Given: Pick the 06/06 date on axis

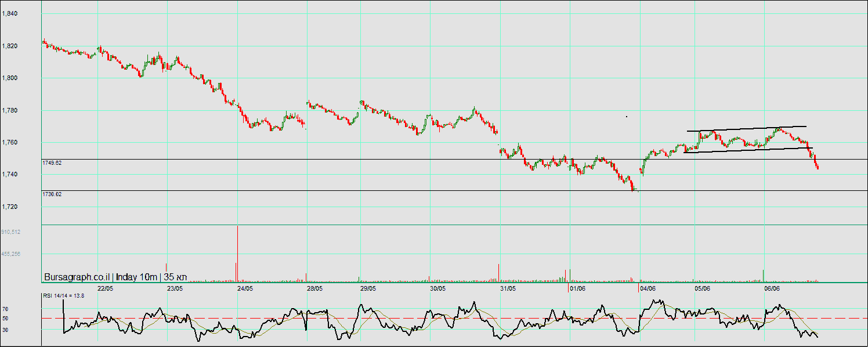Looking at the screenshot, I should pyautogui.click(x=772, y=288).
